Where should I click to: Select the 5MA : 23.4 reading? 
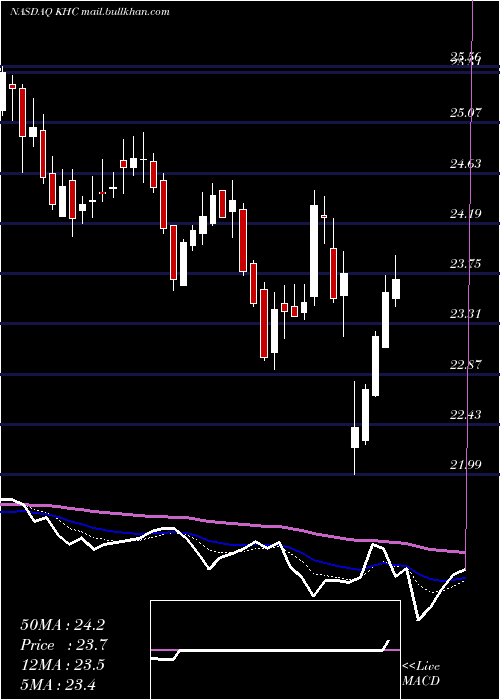[x=58, y=684]
